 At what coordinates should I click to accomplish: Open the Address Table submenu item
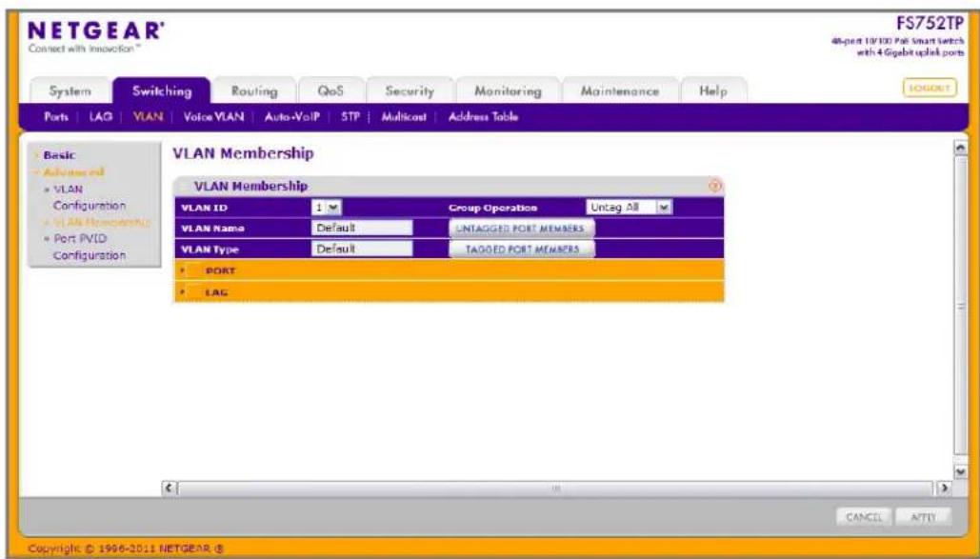[x=483, y=117]
